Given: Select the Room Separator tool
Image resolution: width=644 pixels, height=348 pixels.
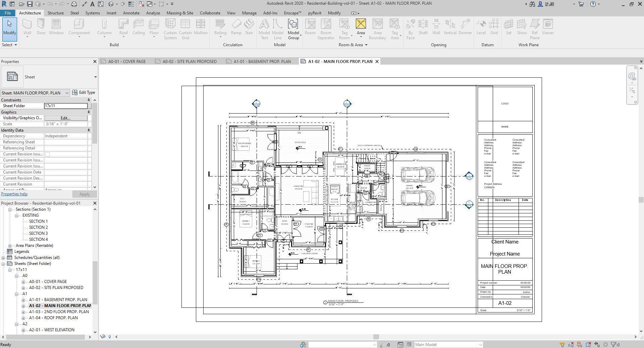Looking at the screenshot, I should pos(326,29).
